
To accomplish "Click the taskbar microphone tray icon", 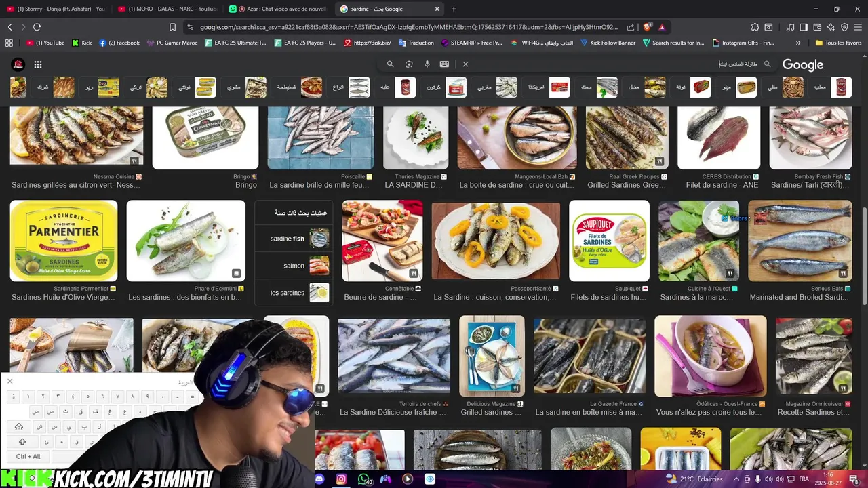I will coord(758,479).
